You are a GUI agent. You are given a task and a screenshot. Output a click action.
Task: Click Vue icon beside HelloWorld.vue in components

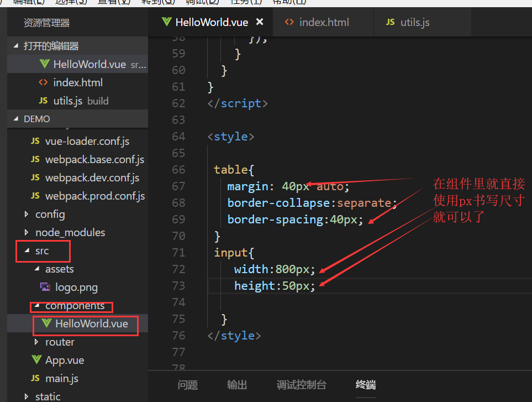[46, 323]
